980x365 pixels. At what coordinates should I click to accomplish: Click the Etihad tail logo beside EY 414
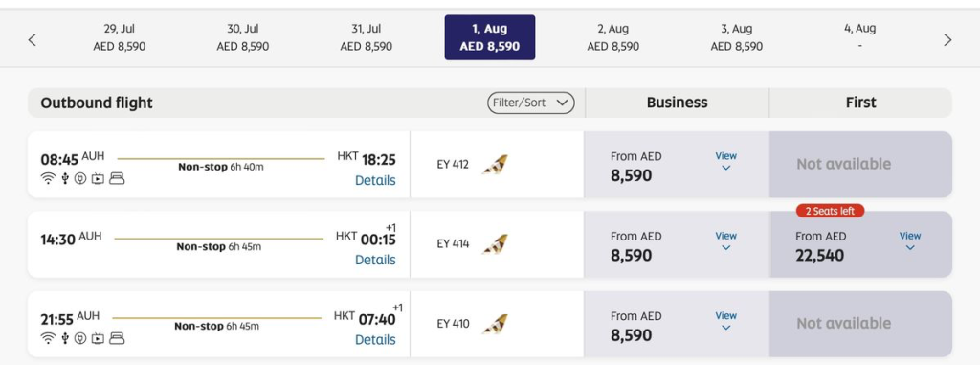495,244
